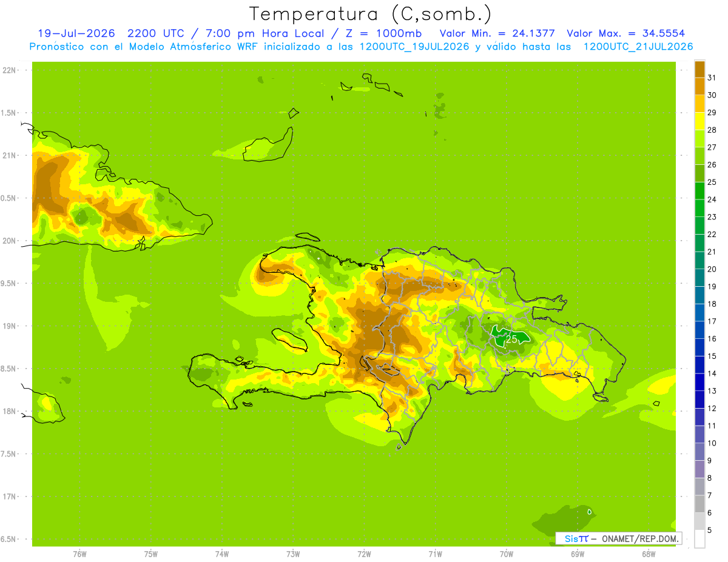The height and width of the screenshot is (562, 728).
Task: Click the "25" contour label on the map
Action: (x=512, y=340)
